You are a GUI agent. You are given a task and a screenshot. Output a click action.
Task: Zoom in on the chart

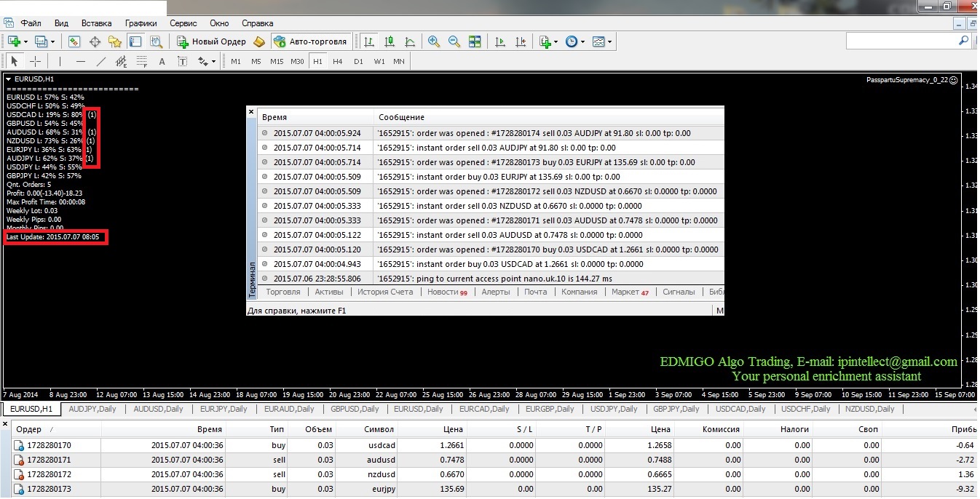click(x=434, y=41)
